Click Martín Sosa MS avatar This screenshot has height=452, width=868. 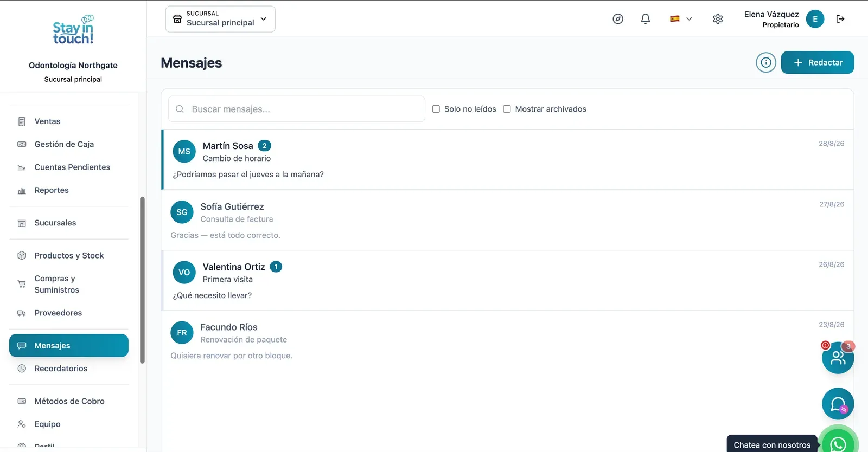pos(184,151)
